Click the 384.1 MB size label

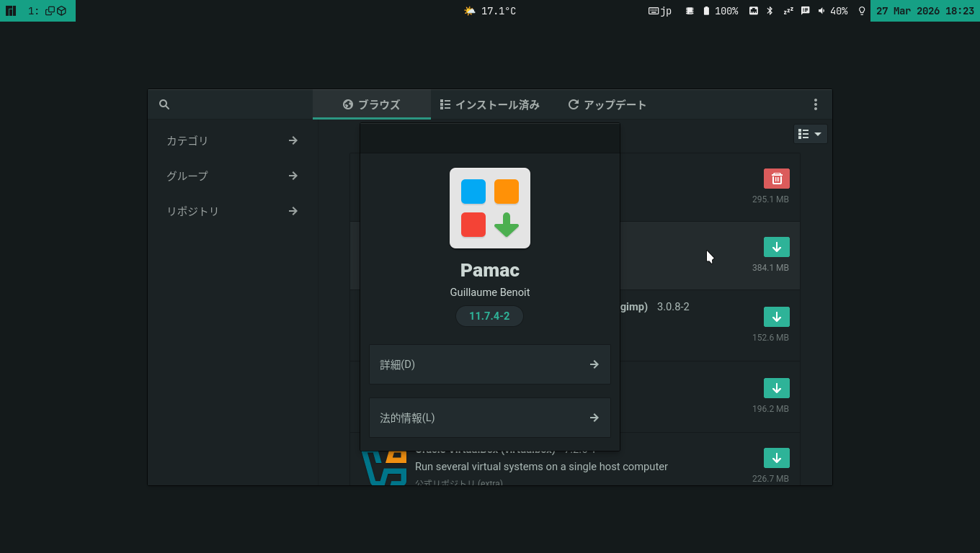point(770,268)
